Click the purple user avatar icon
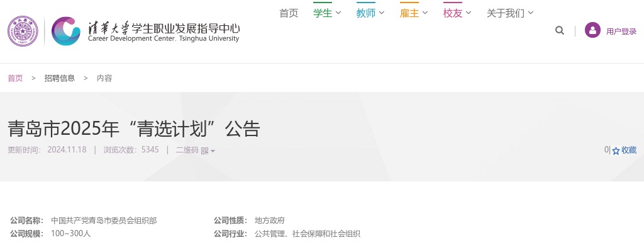 592,30
